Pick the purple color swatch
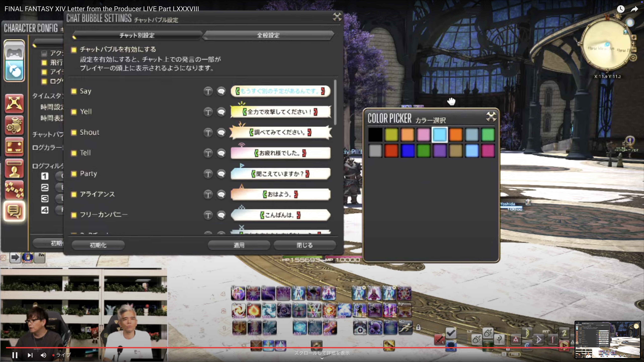644x362 pixels. (x=440, y=151)
